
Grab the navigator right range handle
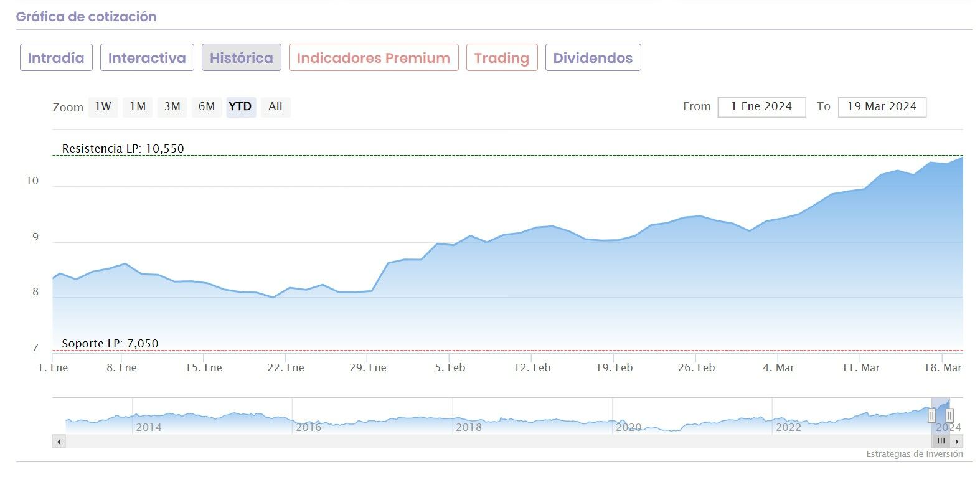coord(949,415)
